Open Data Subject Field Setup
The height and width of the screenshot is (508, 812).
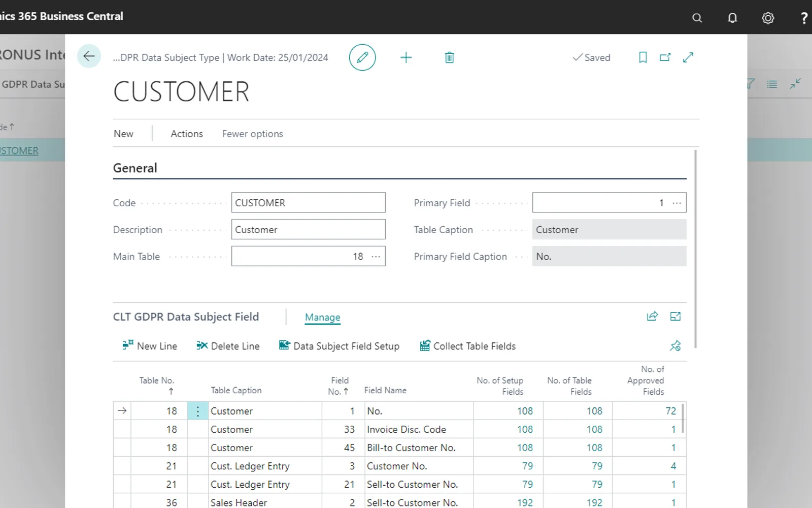point(339,346)
